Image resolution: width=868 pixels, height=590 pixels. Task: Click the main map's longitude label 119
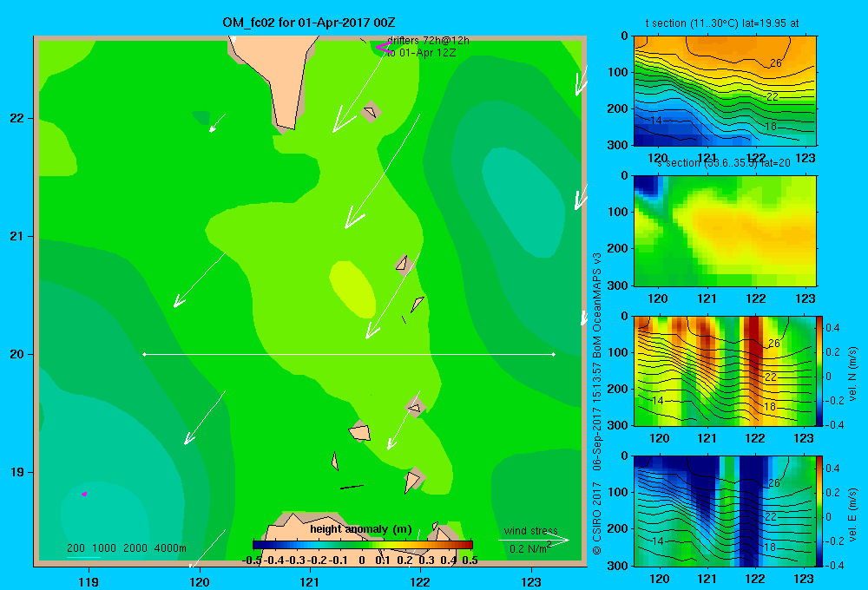89,581
